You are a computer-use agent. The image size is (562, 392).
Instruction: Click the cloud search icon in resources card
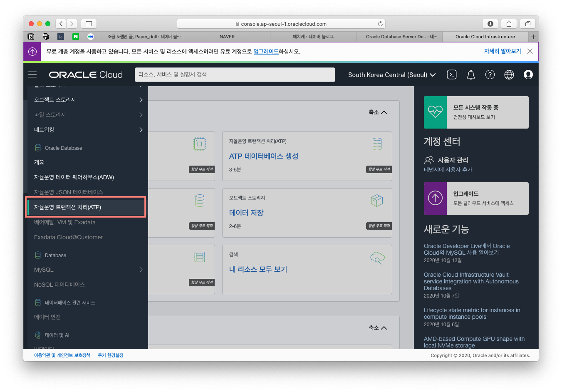click(377, 258)
